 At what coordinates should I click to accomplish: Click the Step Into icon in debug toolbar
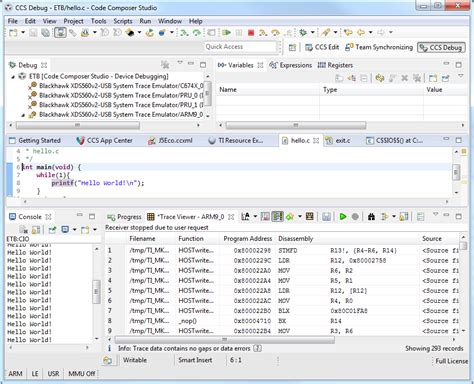tap(263, 33)
